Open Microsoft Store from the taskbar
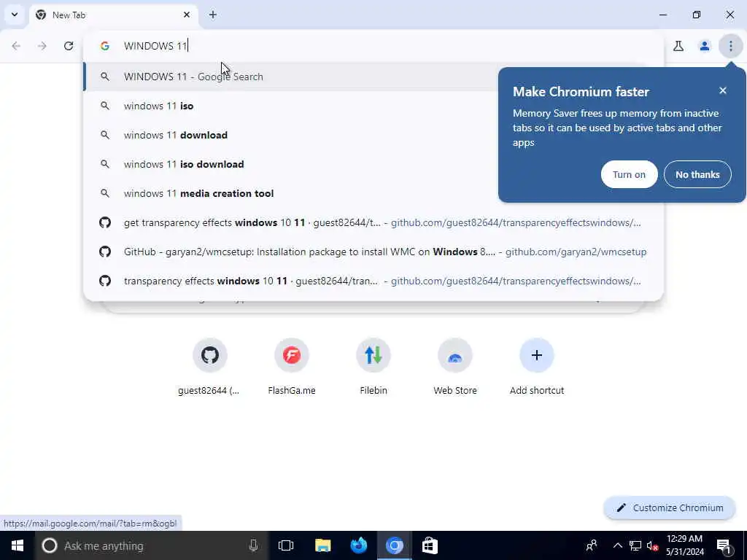 pyautogui.click(x=430, y=545)
